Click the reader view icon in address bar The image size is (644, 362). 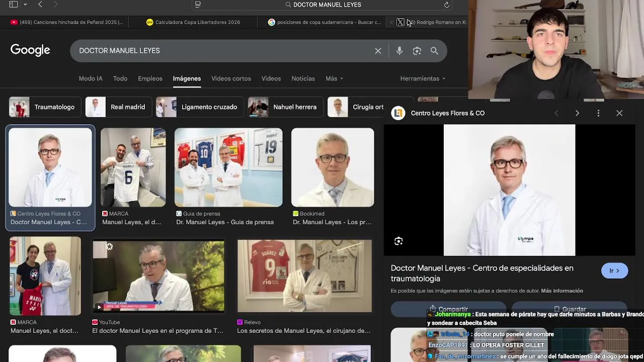pyautogui.click(x=198, y=5)
